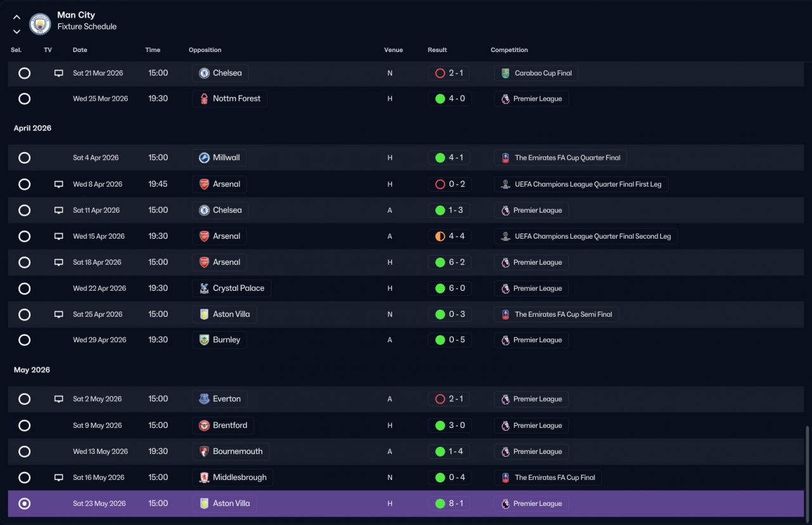
Task: Click the TV icon for Carabao Cup Final
Action: tap(59, 73)
